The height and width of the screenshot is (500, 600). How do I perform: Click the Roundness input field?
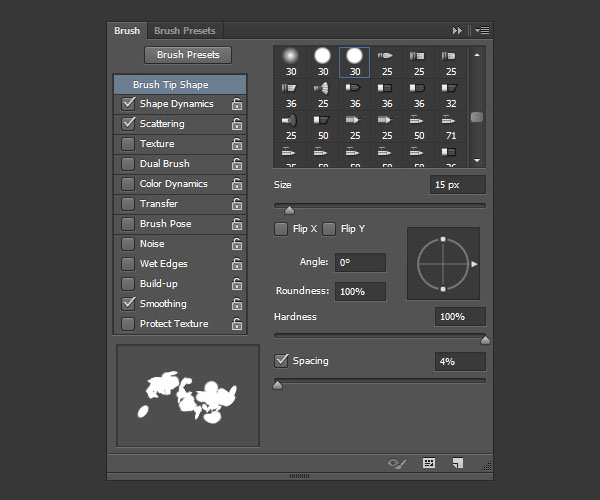pyautogui.click(x=360, y=292)
